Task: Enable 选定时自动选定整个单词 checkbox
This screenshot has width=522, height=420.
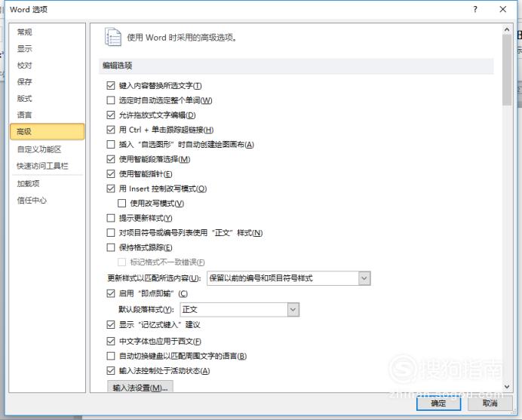Action: coord(111,100)
